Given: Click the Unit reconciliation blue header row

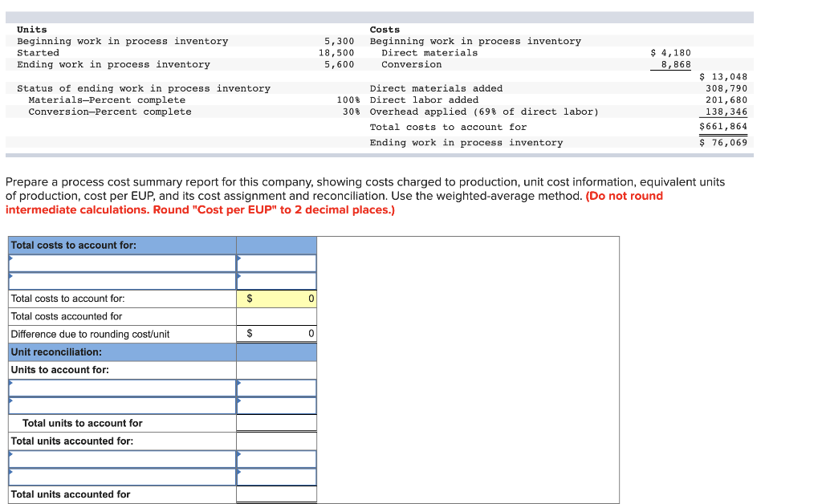Looking at the screenshot, I should [x=120, y=352].
